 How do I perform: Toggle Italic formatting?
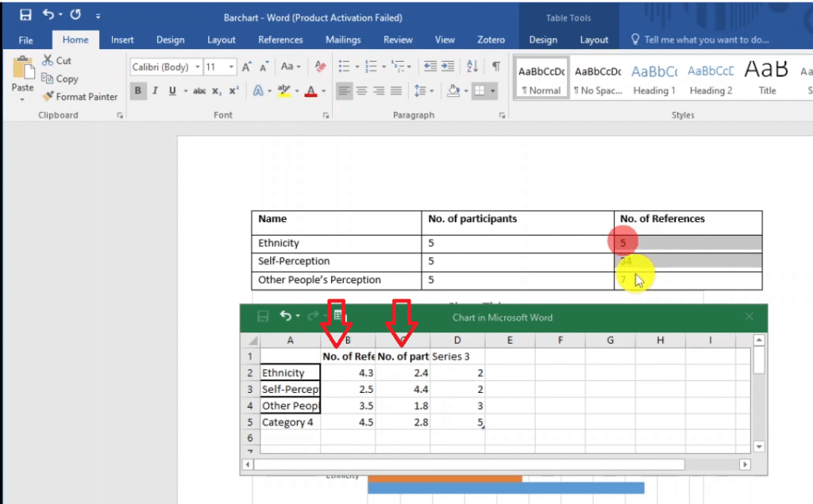(x=155, y=91)
